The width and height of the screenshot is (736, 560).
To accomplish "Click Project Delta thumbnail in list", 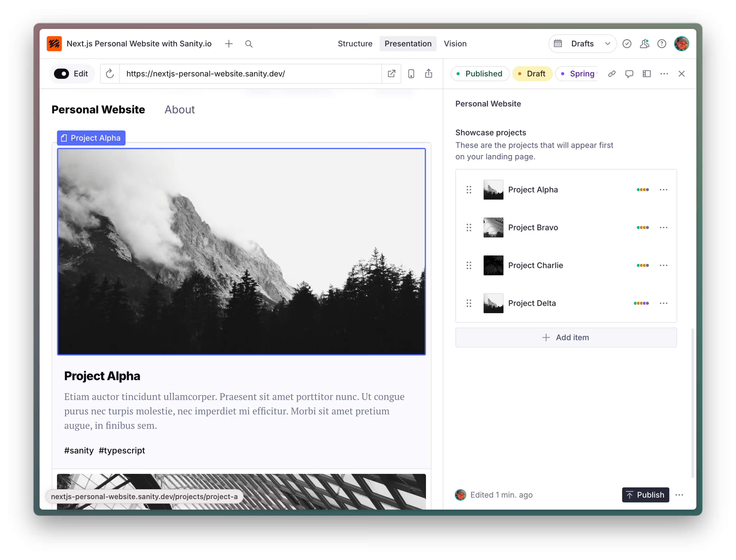I will coord(493,303).
